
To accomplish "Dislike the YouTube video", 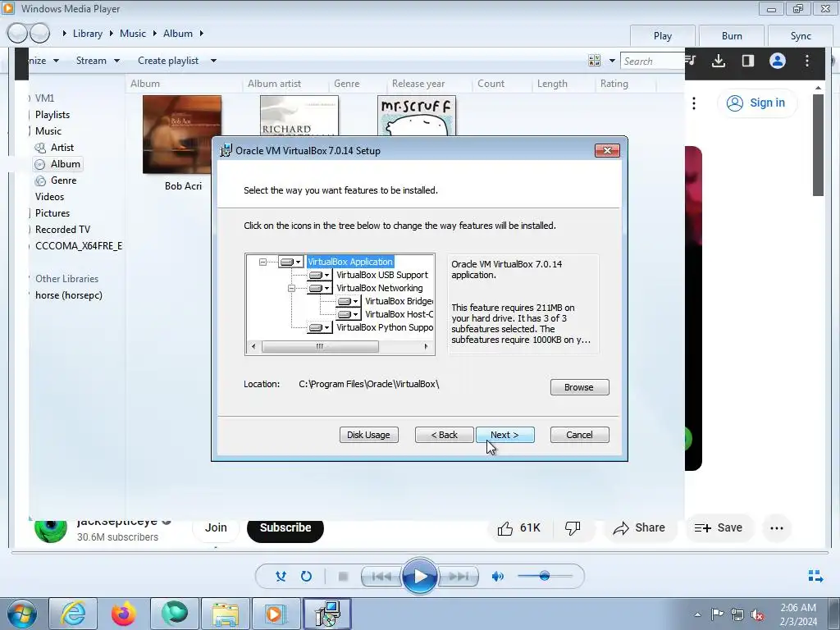I will [x=573, y=528].
